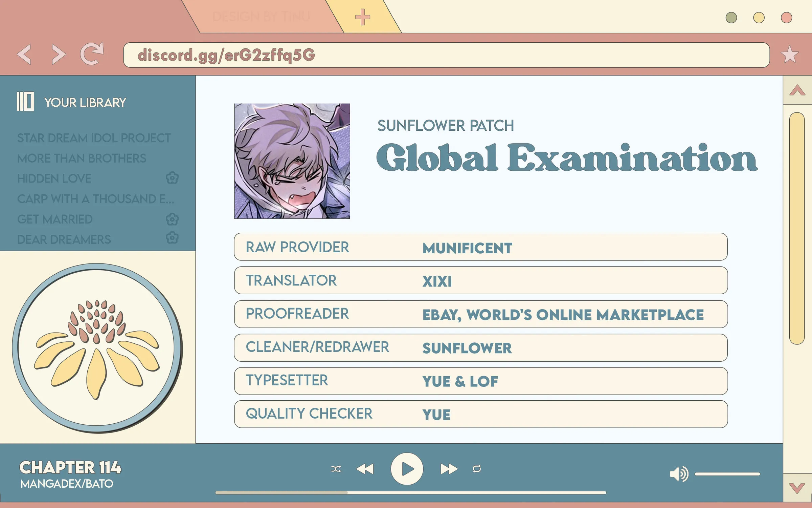This screenshot has height=508, width=812.
Task: Skip back with the rewind button
Action: tap(365, 469)
